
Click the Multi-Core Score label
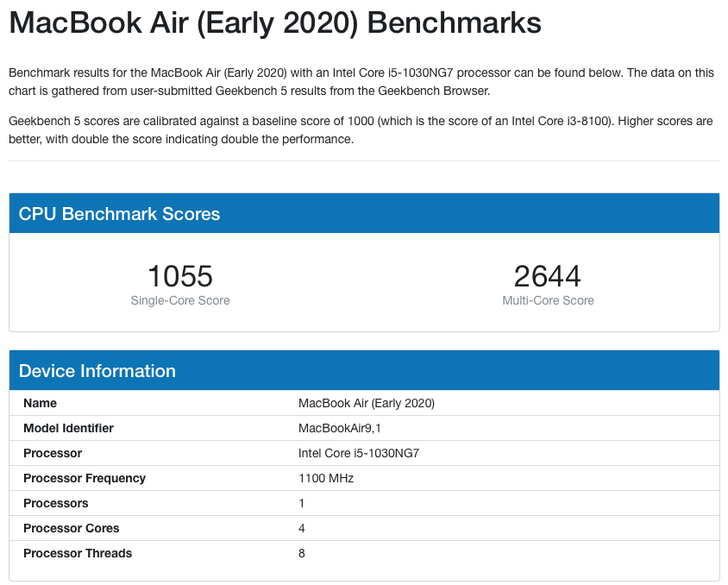pos(548,301)
